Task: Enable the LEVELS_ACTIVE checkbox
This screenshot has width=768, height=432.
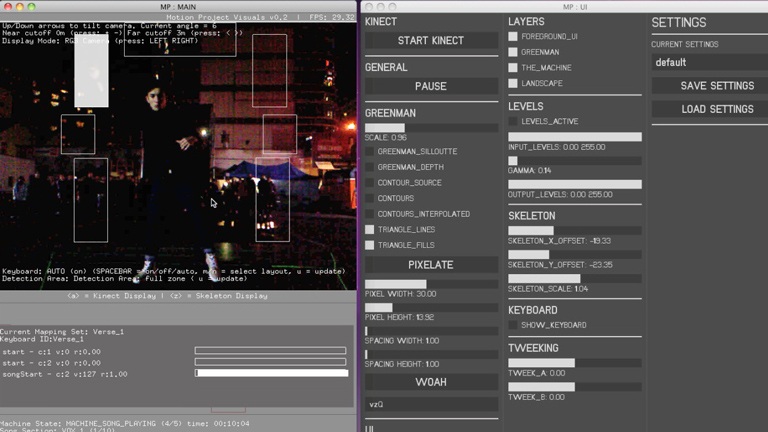Action: (513, 122)
